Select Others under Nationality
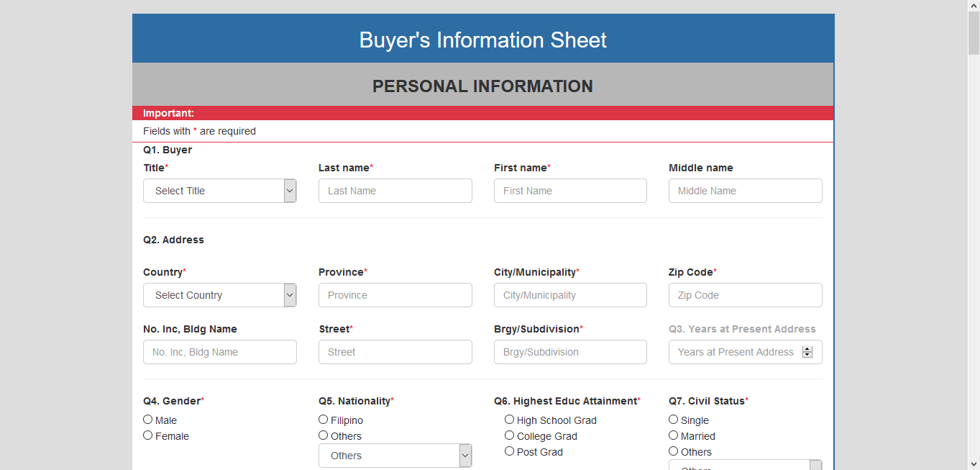 (323, 435)
